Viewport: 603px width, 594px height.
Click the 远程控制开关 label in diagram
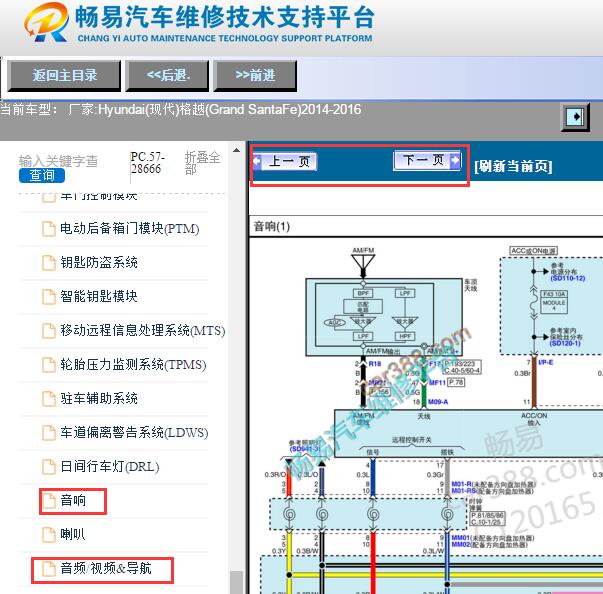coord(411,440)
